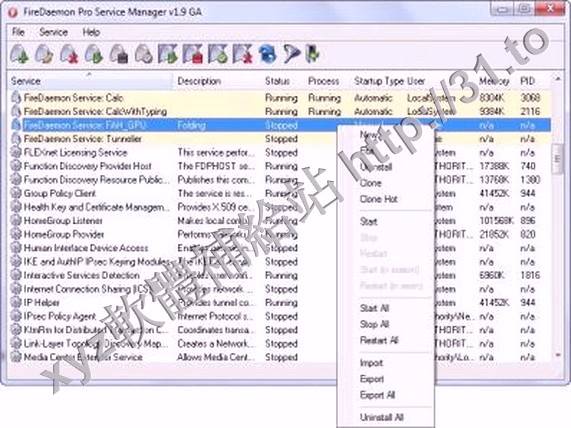Click the service toolbar icon with grey checkmark

pyautogui.click(x=143, y=54)
